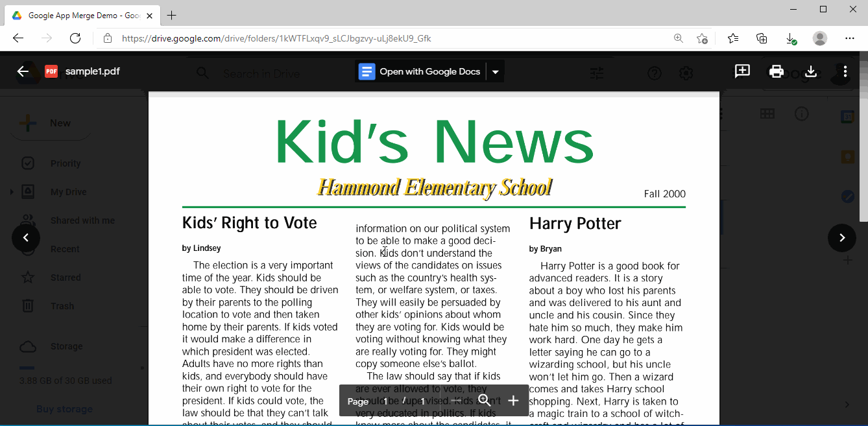Click the dimmed New button in Drive

50,123
